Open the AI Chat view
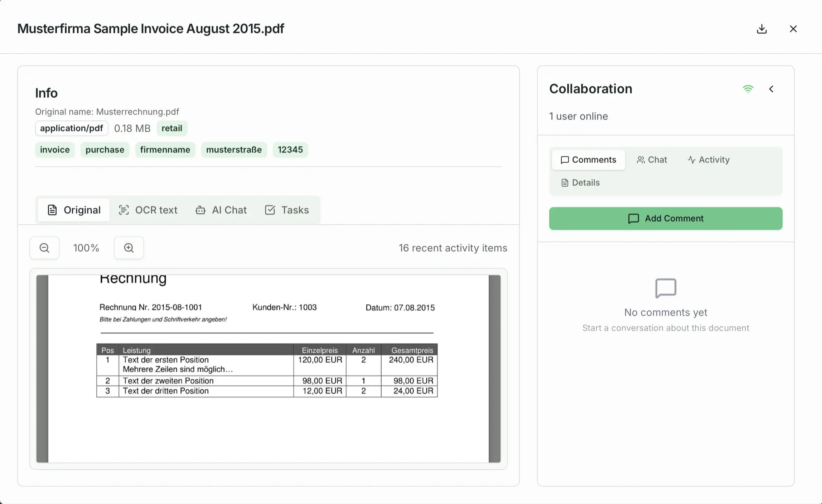Viewport: 822px width, 504px height. (x=221, y=210)
